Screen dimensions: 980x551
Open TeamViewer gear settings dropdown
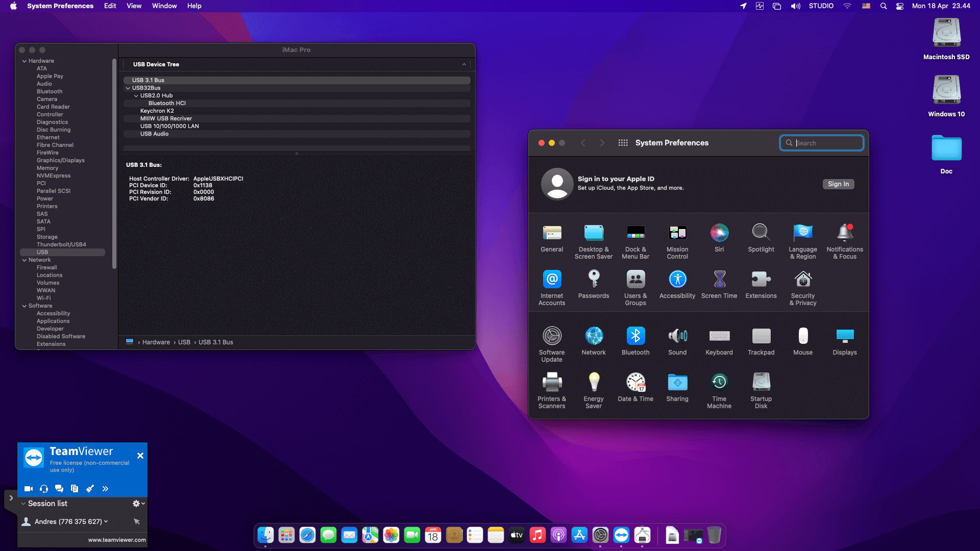[x=138, y=504]
